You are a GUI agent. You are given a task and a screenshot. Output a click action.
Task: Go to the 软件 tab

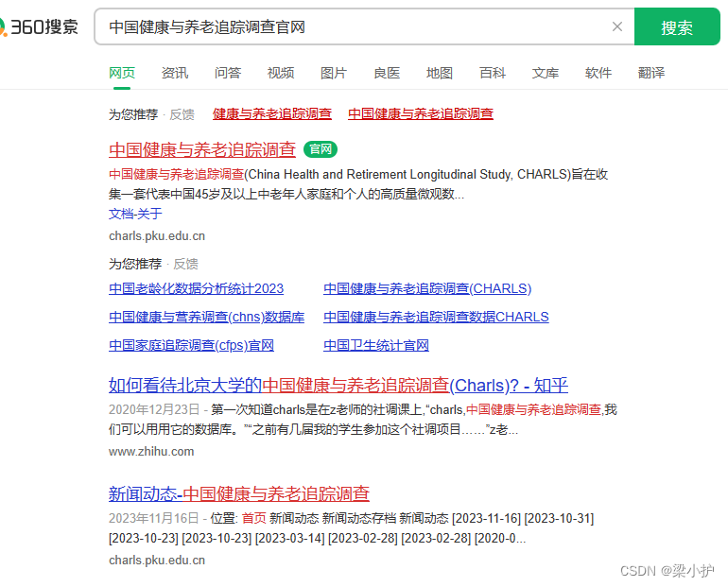click(x=598, y=73)
